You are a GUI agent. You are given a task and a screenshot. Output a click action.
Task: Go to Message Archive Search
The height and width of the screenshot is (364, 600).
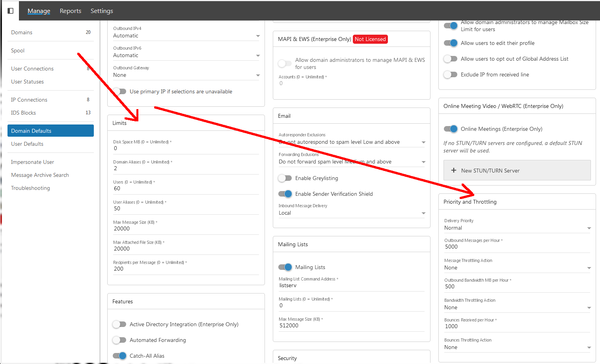[40, 175]
